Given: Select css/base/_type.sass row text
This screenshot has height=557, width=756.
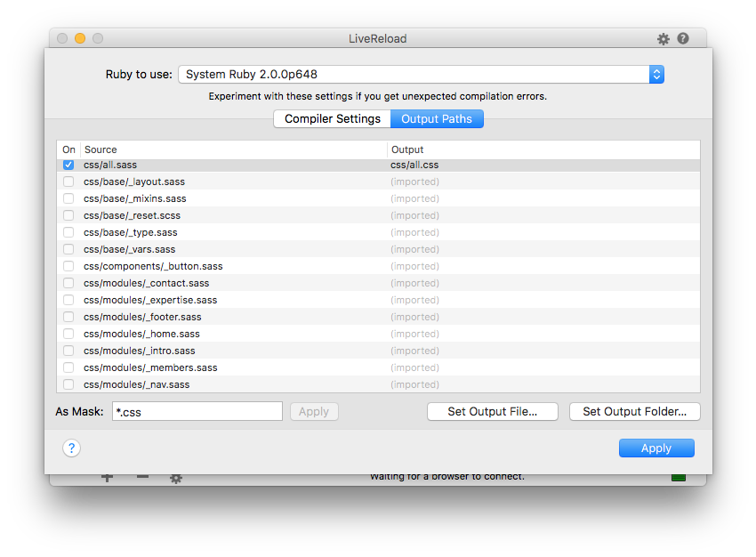Looking at the screenshot, I should (x=130, y=232).
